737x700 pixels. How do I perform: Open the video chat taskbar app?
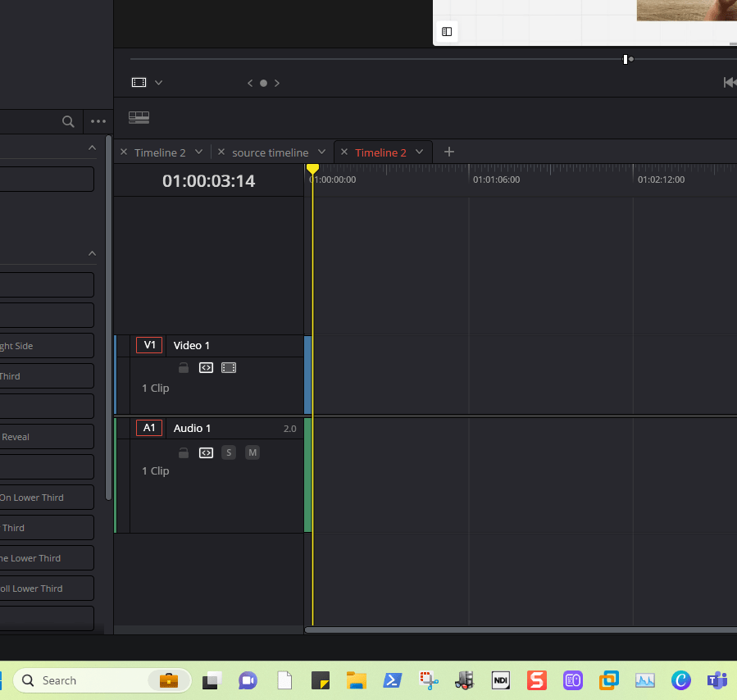(248, 680)
